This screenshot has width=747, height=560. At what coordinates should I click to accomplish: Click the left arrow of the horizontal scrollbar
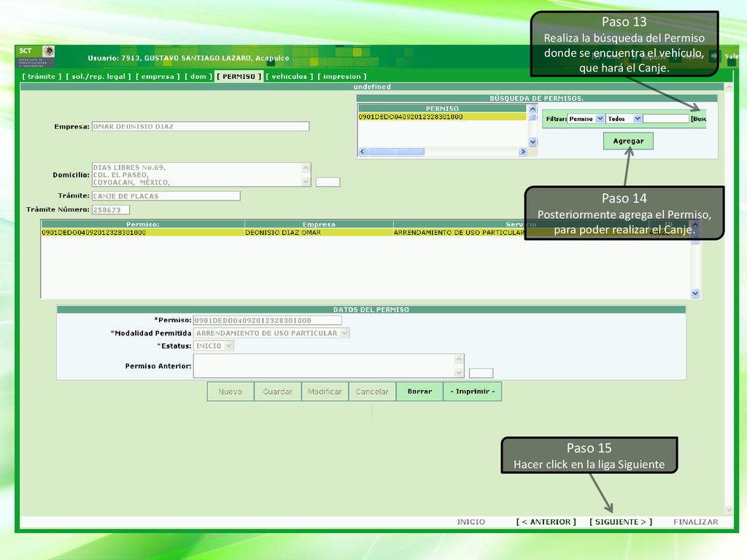(363, 152)
